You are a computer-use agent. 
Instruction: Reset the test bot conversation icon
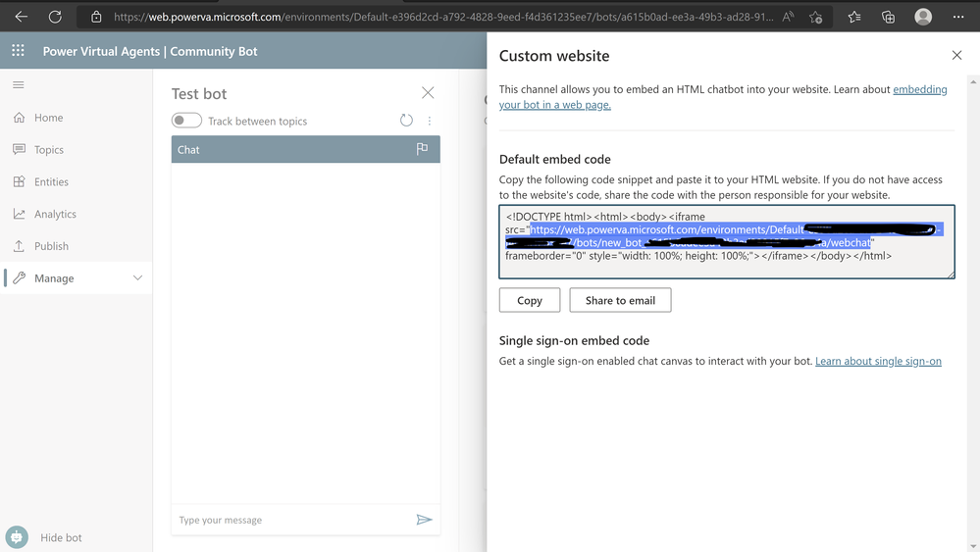tap(406, 120)
